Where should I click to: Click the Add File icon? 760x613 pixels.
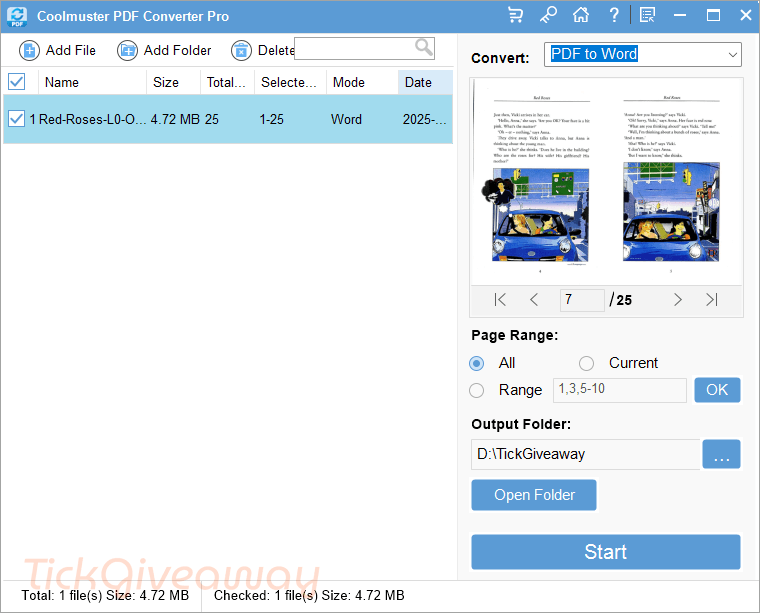tap(29, 50)
